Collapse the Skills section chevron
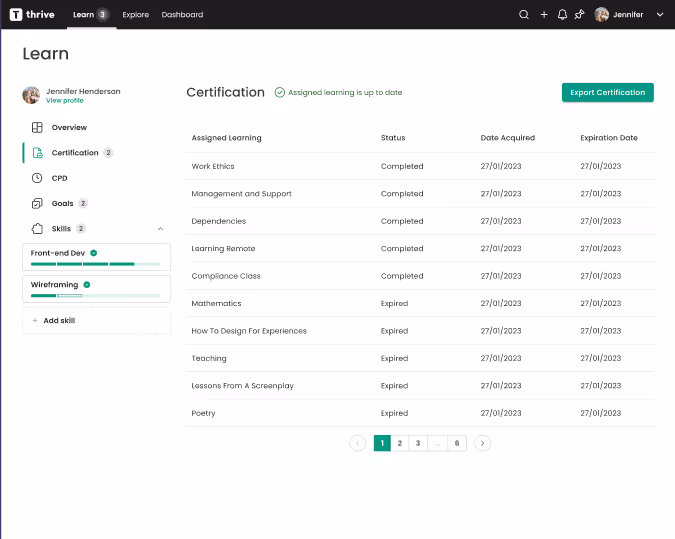 click(x=161, y=229)
